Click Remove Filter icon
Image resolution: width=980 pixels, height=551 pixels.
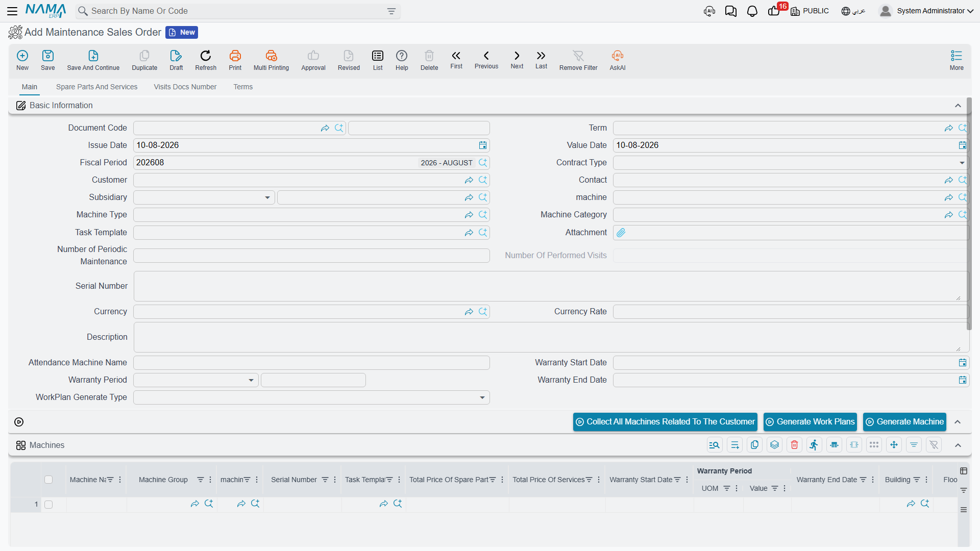[x=578, y=60]
